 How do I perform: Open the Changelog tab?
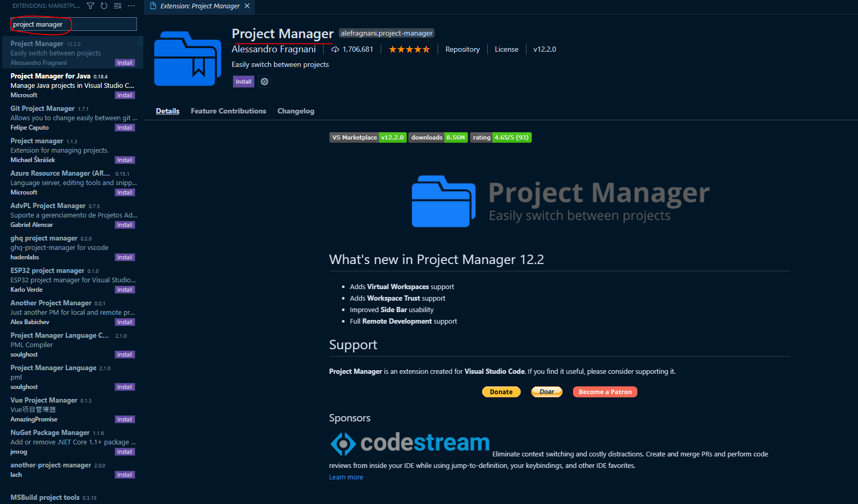[296, 111]
